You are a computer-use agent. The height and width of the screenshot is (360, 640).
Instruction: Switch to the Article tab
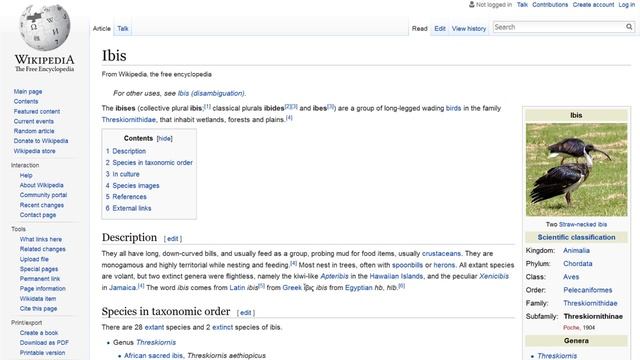pos(102,29)
